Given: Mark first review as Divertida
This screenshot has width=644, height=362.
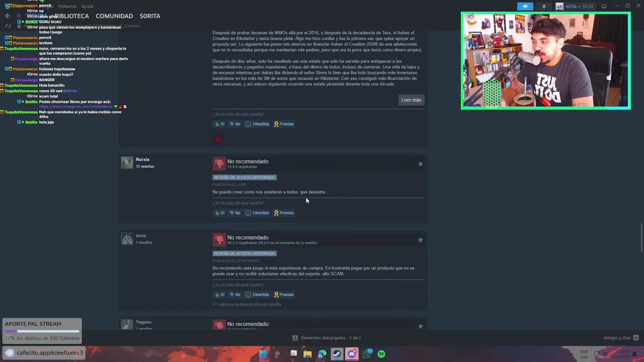Looking at the screenshot, I should 257,124.
